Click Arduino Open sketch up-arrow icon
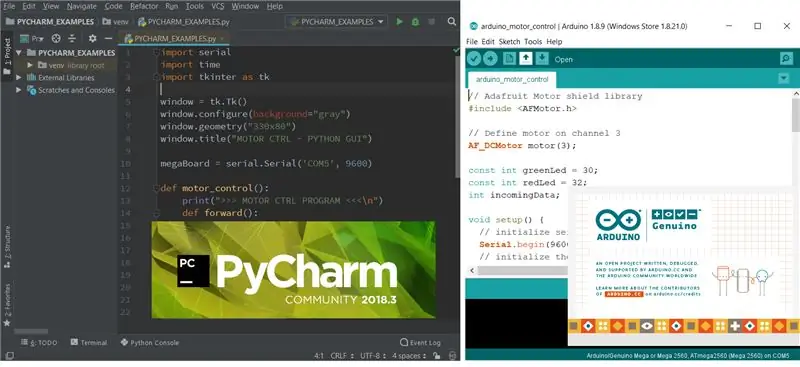The image size is (800, 367). click(526, 59)
